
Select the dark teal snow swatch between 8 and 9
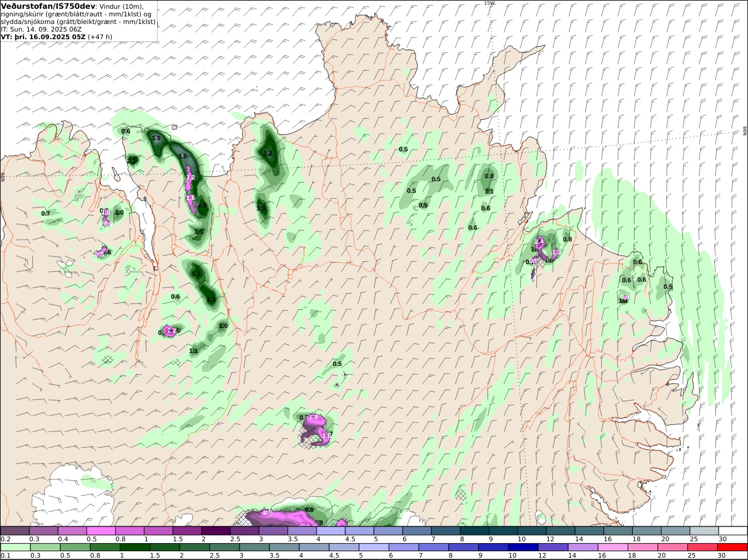pyautogui.click(x=475, y=531)
